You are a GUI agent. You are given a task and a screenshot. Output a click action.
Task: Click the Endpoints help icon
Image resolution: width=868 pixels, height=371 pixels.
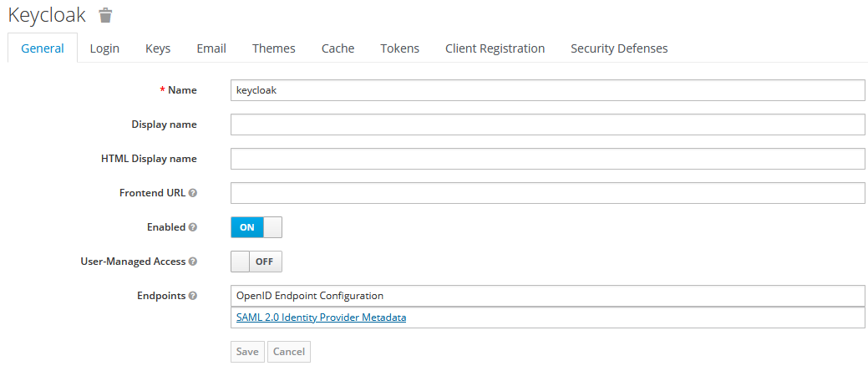pos(193,296)
